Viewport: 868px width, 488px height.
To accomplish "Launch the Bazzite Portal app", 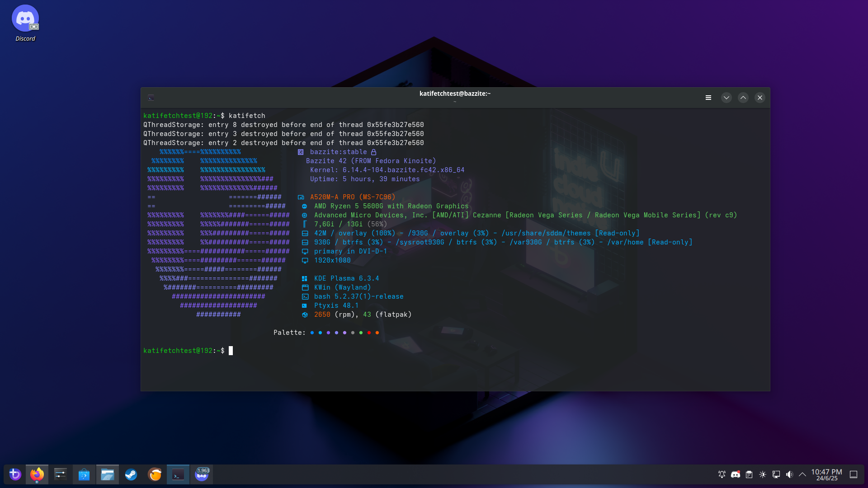I will click(16, 474).
